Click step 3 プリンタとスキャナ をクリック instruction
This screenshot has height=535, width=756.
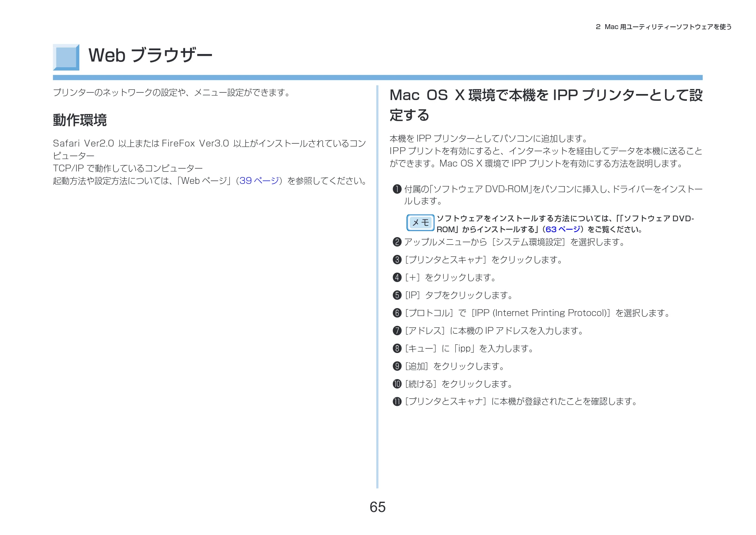tap(484, 260)
